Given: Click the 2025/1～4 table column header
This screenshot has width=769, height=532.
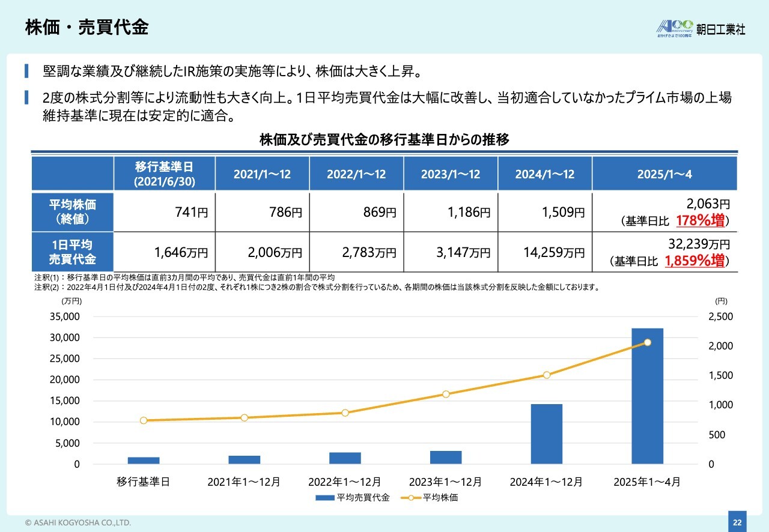Looking at the screenshot, I should pyautogui.click(x=664, y=174).
